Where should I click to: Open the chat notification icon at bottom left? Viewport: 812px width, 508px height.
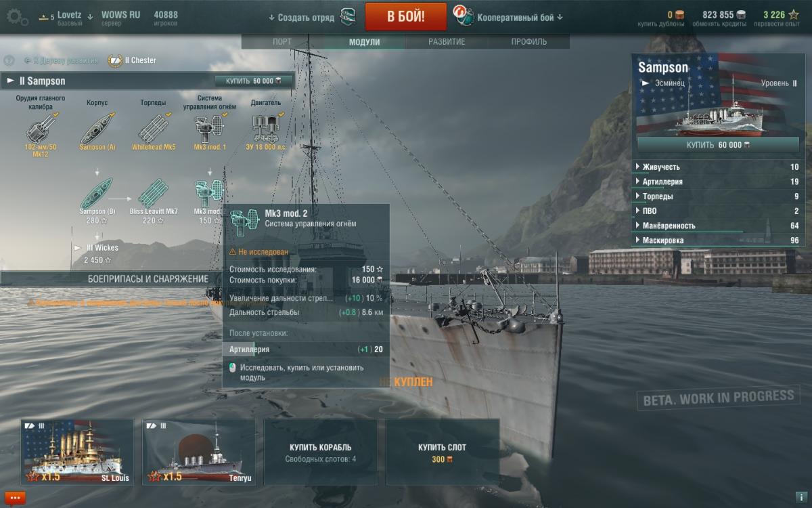[x=15, y=498]
